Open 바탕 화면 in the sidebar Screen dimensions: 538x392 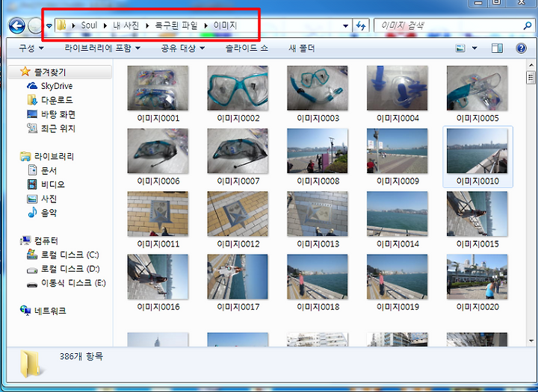click(58, 114)
